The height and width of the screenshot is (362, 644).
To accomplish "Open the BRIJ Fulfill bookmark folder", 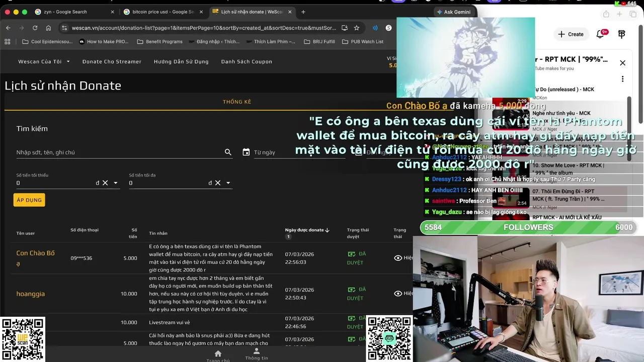I will 319,42.
